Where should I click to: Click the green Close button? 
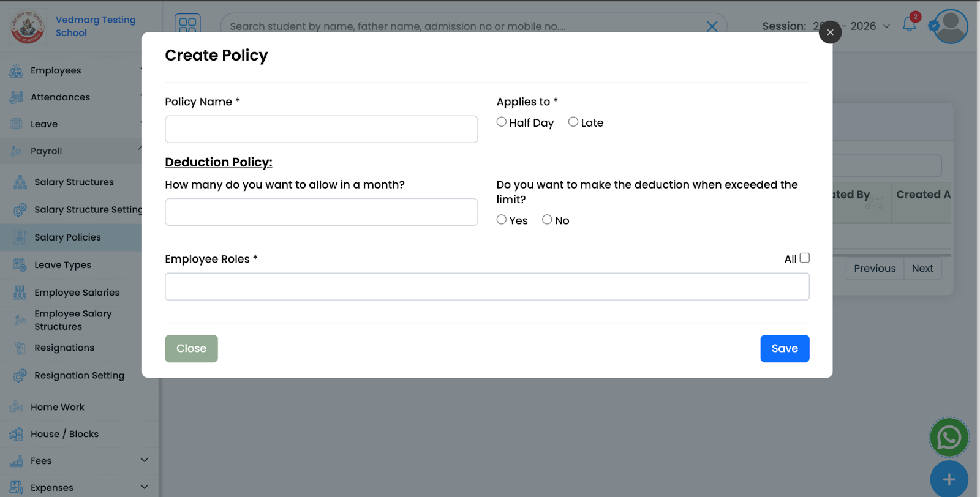pyautogui.click(x=191, y=348)
